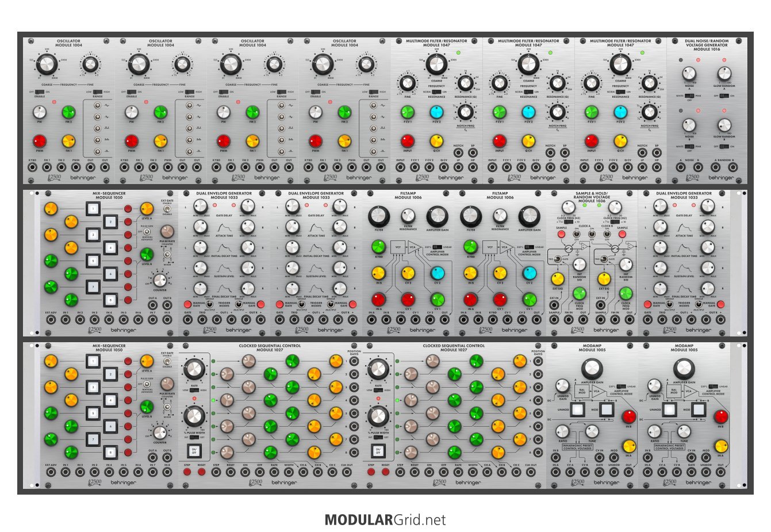Viewport: 771px width, 532px height.
Task: Toggle the ENABLE off/on switch on the leftmost Oscillator
Action: [x=40, y=92]
